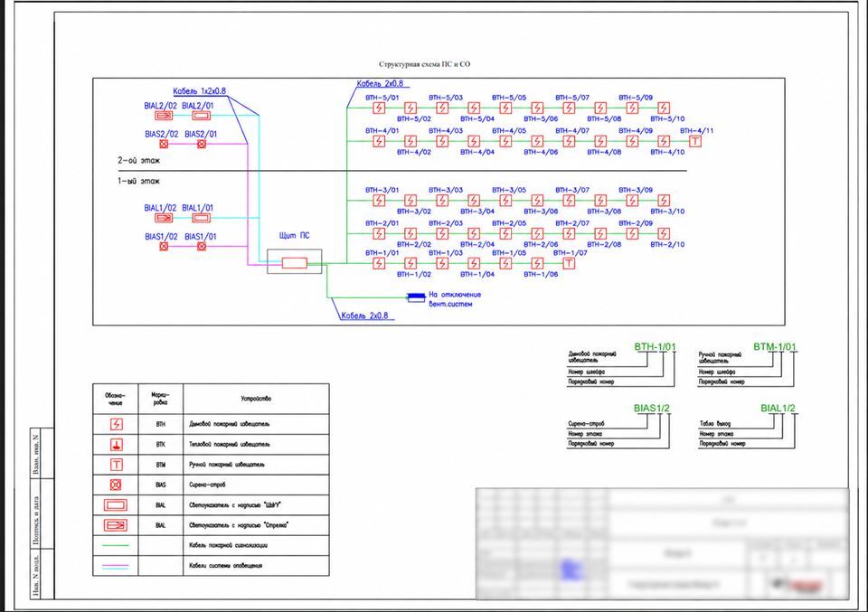Click the blue ventilation shutdown relay symbol
This screenshot has width=868, height=612.
pyautogui.click(x=416, y=297)
